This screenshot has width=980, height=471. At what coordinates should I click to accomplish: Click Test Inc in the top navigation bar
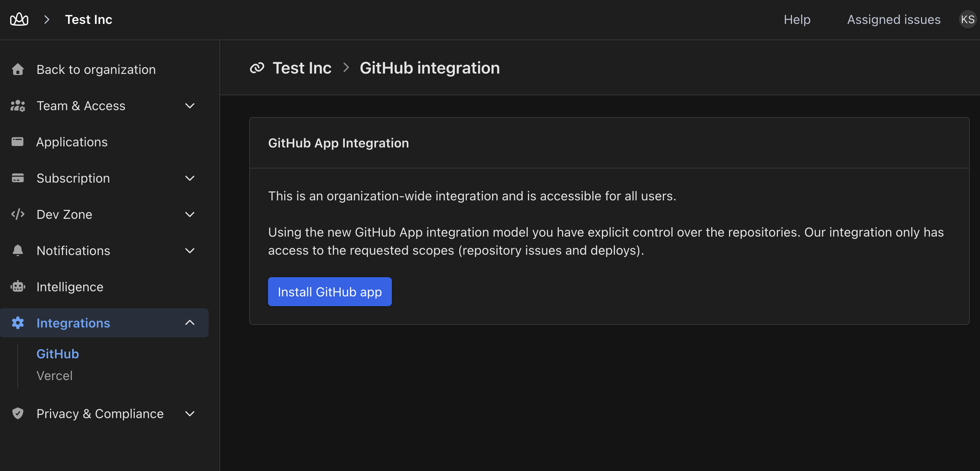pyautogui.click(x=88, y=20)
